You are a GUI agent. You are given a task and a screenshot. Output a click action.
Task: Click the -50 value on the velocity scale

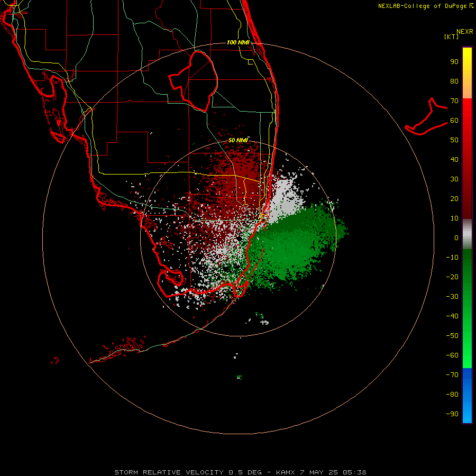coord(452,335)
